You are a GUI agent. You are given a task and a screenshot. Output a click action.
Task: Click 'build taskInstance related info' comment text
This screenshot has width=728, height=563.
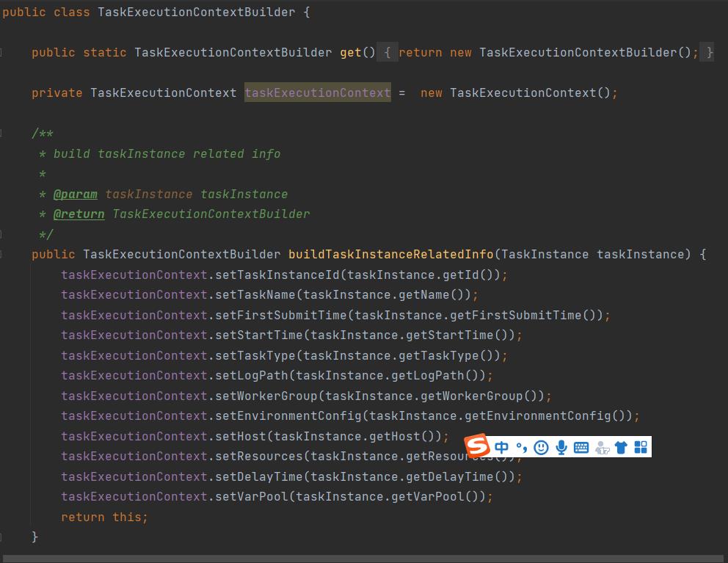pos(167,153)
